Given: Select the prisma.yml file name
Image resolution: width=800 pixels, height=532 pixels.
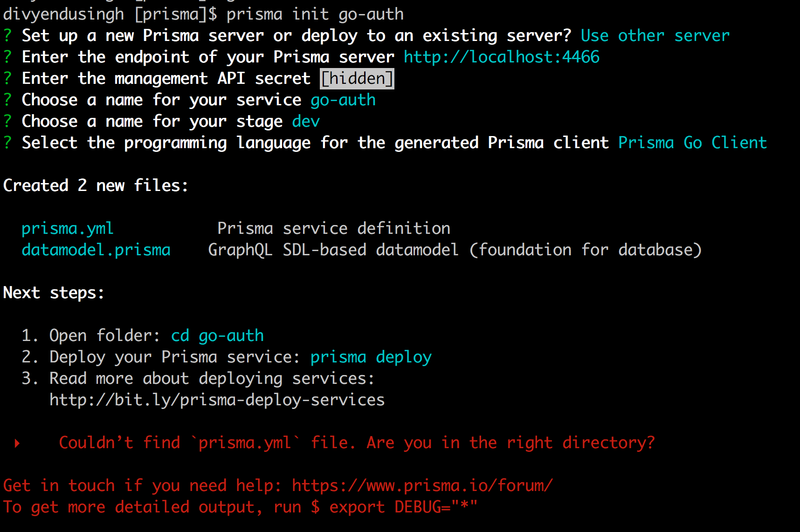Looking at the screenshot, I should (67, 228).
